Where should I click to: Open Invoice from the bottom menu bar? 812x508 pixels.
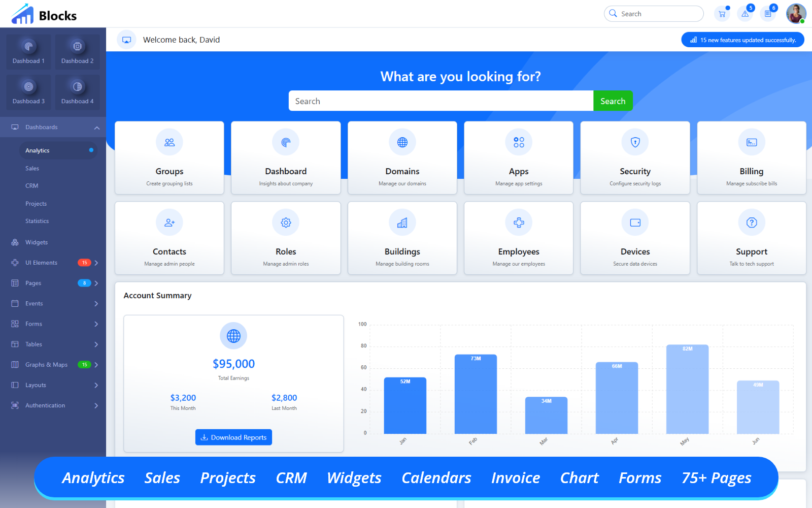pos(515,478)
